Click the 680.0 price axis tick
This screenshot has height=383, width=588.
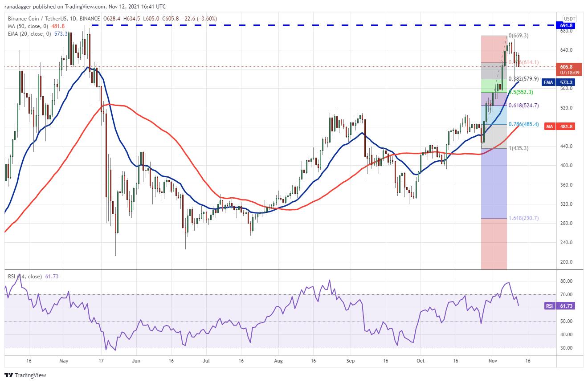pyautogui.click(x=568, y=31)
